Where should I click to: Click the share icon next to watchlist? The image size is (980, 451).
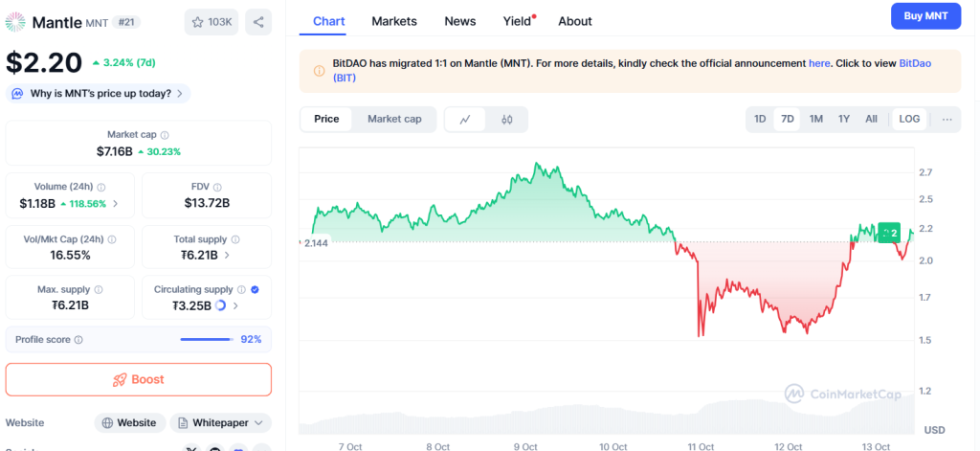point(257,21)
